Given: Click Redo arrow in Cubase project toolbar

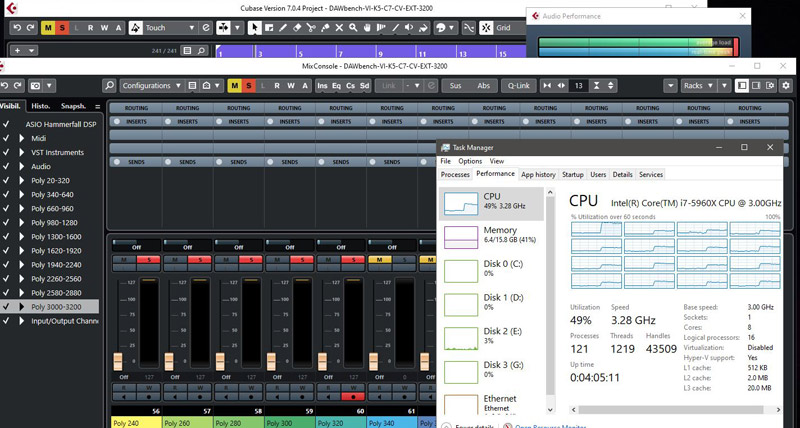Looking at the screenshot, I should coord(31,28).
